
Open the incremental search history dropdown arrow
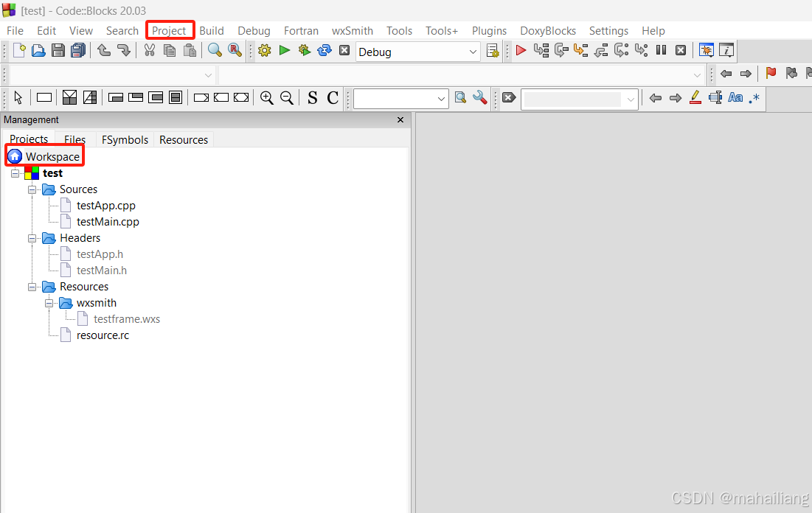(x=631, y=100)
